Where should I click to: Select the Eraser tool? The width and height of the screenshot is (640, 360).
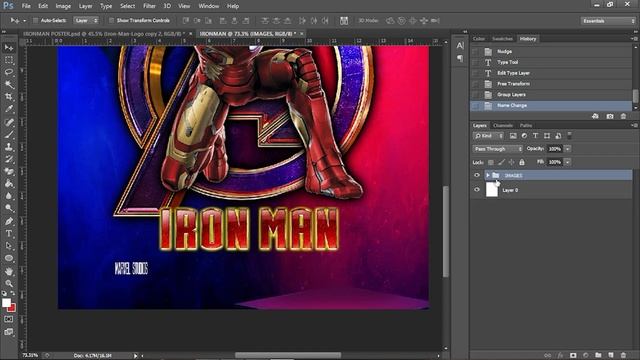point(9,171)
